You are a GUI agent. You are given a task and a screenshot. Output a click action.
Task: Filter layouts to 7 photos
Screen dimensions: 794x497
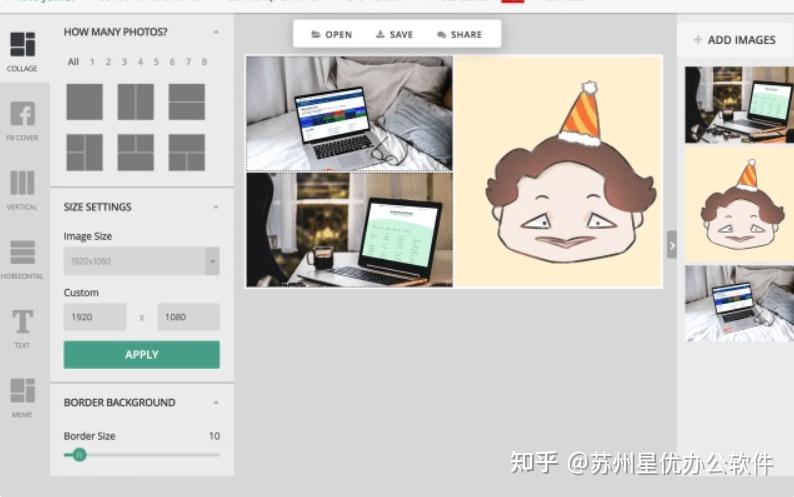click(x=188, y=62)
